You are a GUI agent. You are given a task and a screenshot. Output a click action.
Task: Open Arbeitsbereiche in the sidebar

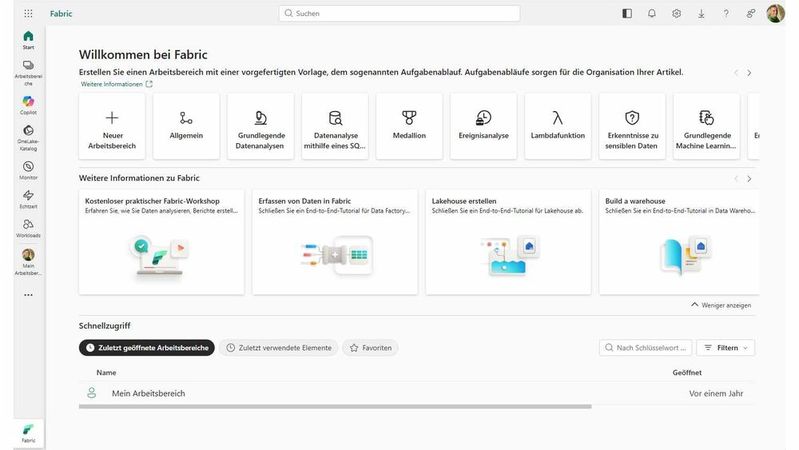tap(28, 72)
